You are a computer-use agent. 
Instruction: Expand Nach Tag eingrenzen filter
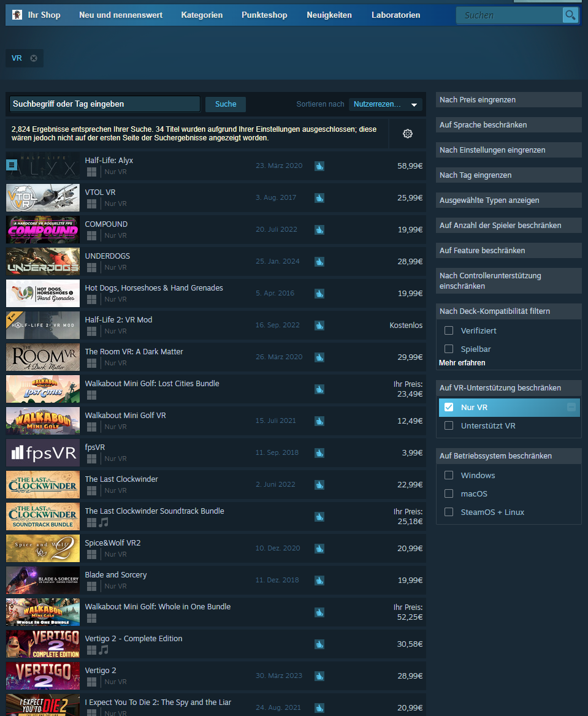click(x=508, y=175)
